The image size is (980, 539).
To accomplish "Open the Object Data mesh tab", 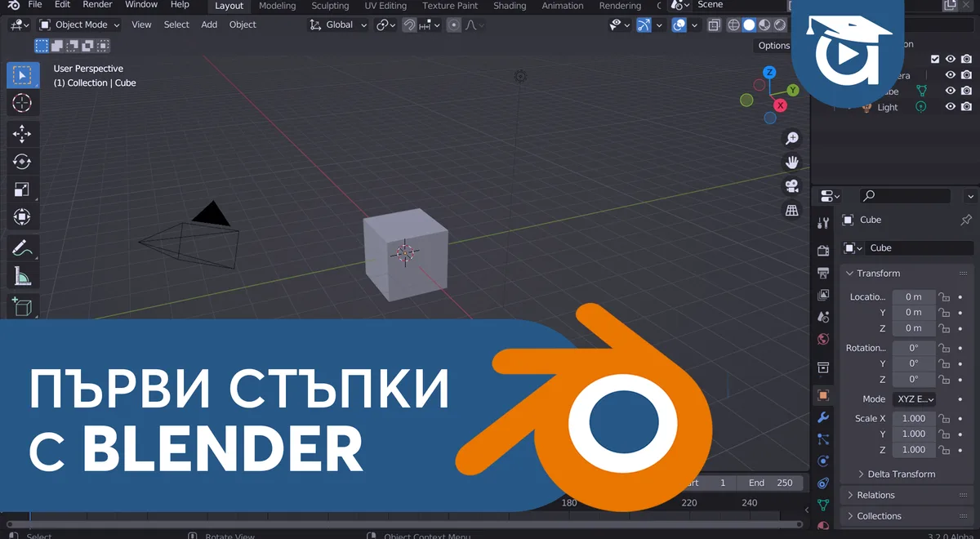I will pyautogui.click(x=823, y=506).
